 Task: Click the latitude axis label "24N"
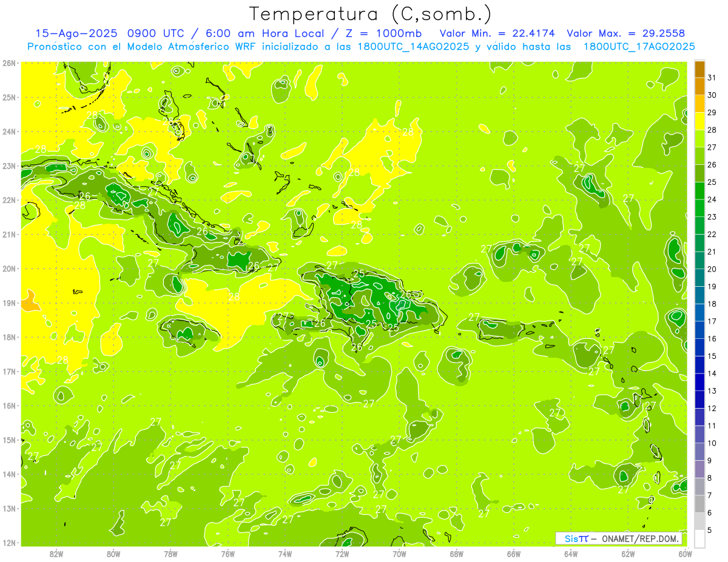(8, 132)
